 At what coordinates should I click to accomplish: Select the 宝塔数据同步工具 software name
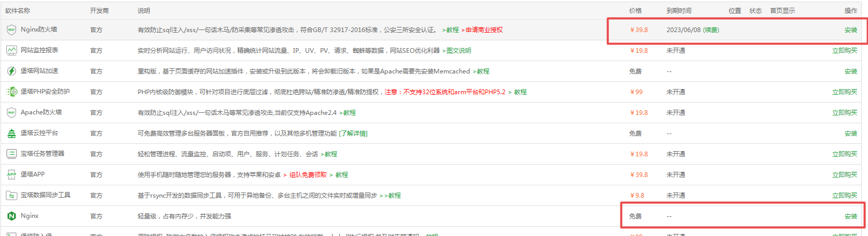pyautogui.click(x=46, y=195)
